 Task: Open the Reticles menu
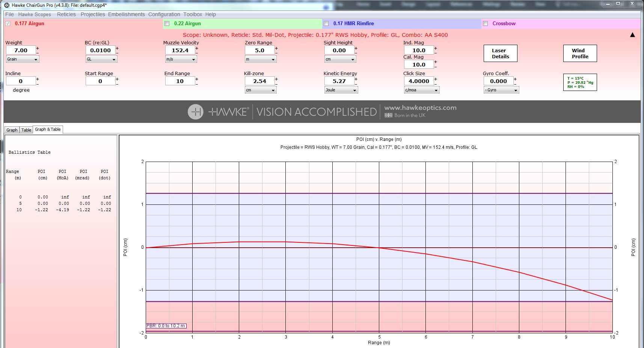pos(66,14)
